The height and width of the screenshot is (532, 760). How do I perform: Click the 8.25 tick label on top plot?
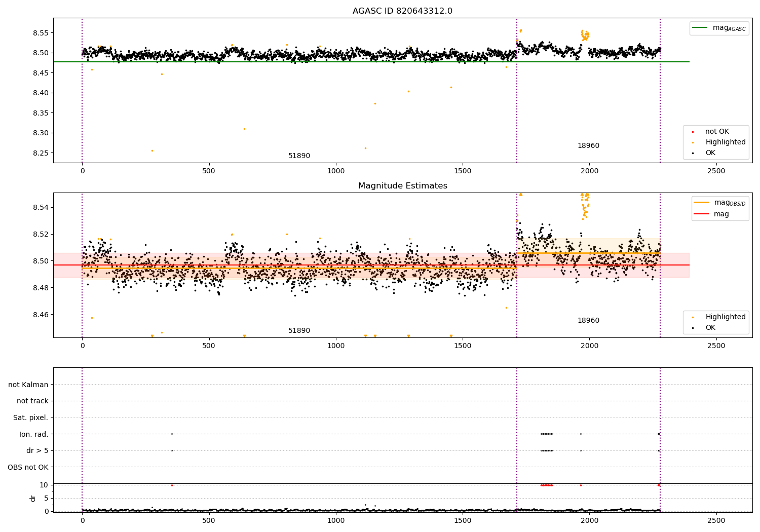coord(40,153)
